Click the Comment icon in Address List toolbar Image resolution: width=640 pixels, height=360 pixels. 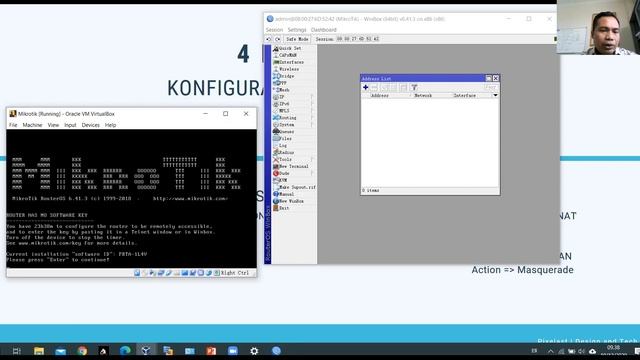pyautogui.click(x=403, y=87)
